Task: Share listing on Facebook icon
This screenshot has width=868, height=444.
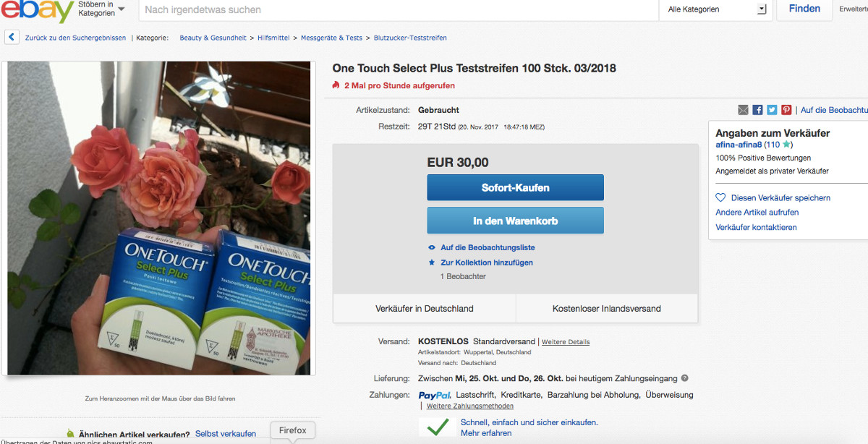Action: [x=757, y=110]
